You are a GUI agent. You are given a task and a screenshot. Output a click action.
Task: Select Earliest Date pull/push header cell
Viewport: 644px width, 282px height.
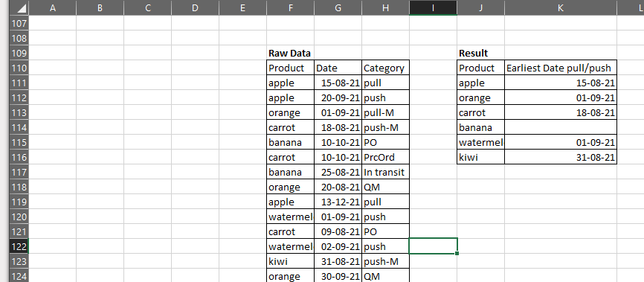pyautogui.click(x=561, y=68)
